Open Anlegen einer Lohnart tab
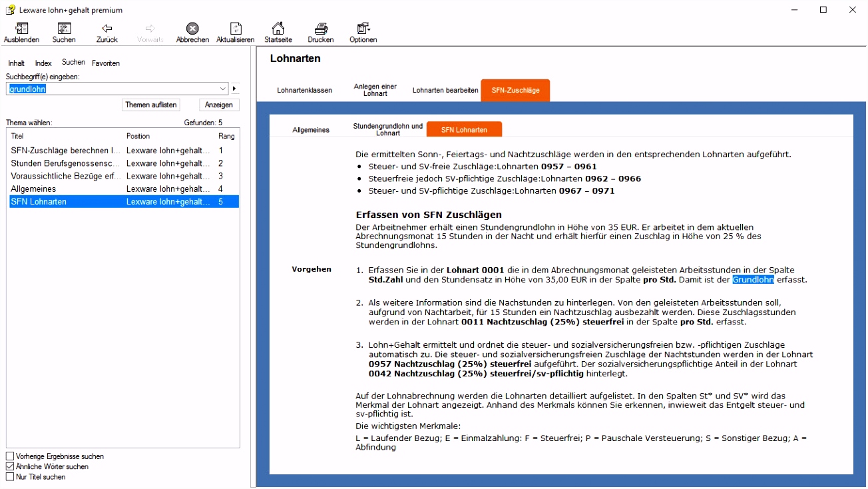 coord(375,91)
